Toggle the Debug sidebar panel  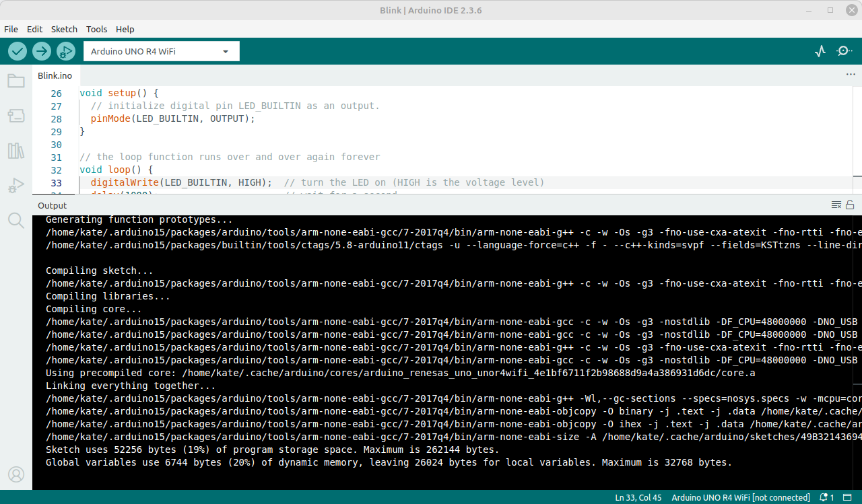click(15, 185)
